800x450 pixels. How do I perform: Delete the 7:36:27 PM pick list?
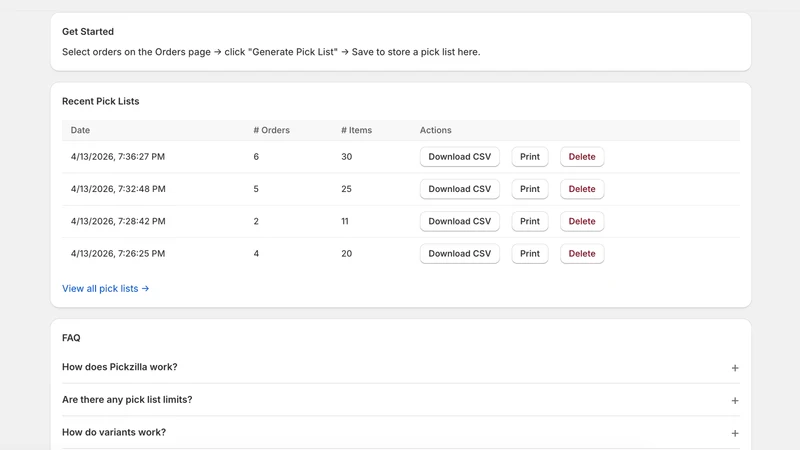[x=582, y=157]
